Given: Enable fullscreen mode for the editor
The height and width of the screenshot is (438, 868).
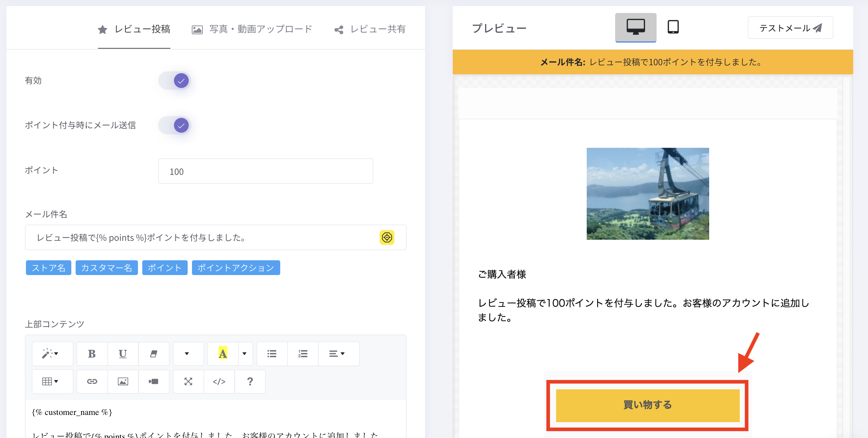Looking at the screenshot, I should pyautogui.click(x=188, y=381).
